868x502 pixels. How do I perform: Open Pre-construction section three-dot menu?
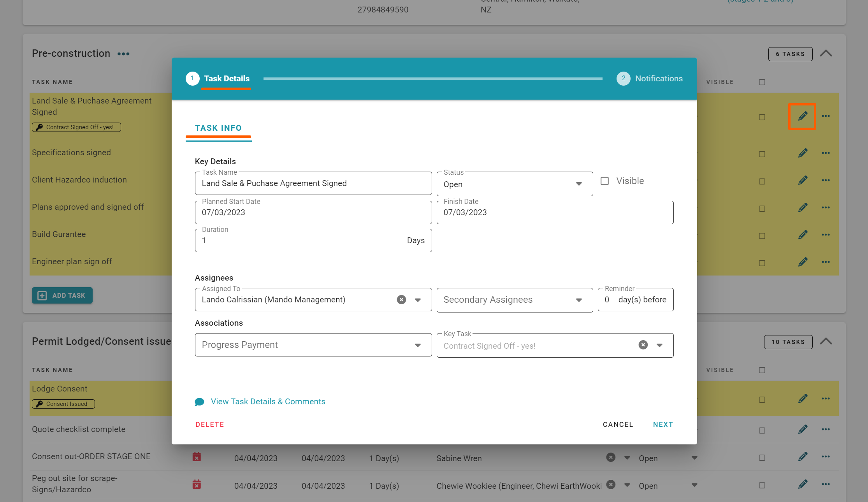coord(123,54)
